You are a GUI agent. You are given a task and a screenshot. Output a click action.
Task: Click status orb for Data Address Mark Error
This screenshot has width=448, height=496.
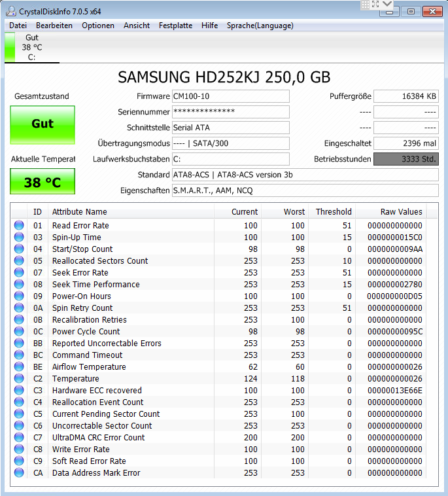coord(19,472)
